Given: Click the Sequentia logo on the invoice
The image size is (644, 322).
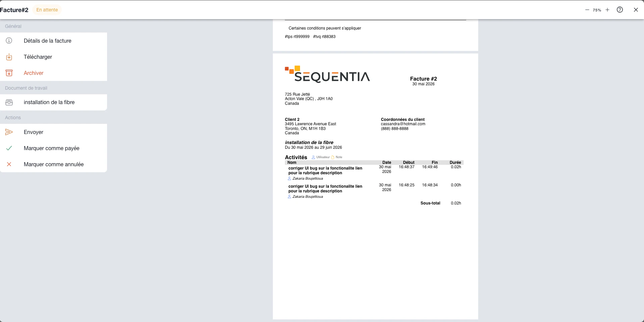Looking at the screenshot, I should point(327,74).
